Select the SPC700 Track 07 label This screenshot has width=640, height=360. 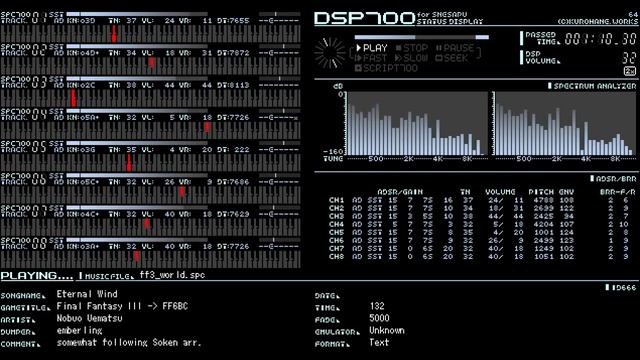coord(24,211)
